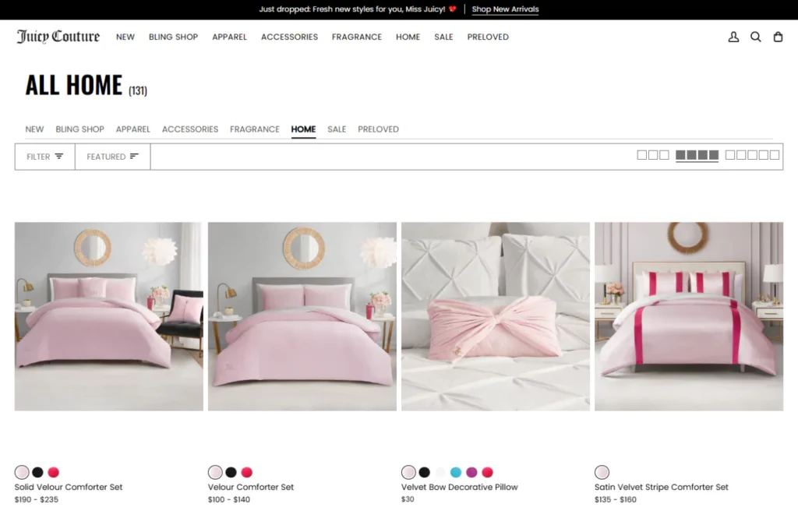Select the Preloved category tab
Viewport: 798px width, 532px height.
coord(378,129)
